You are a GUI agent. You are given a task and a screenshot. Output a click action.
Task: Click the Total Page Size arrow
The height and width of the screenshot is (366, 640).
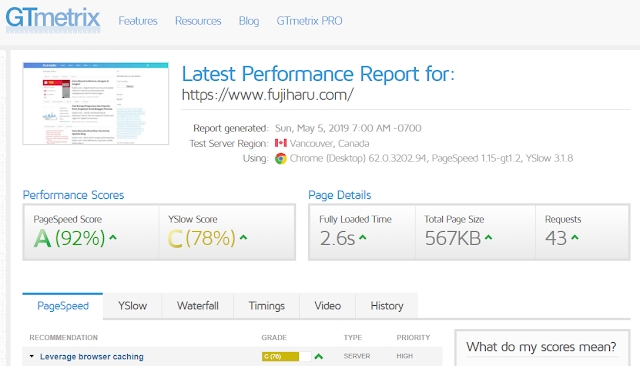click(x=488, y=237)
